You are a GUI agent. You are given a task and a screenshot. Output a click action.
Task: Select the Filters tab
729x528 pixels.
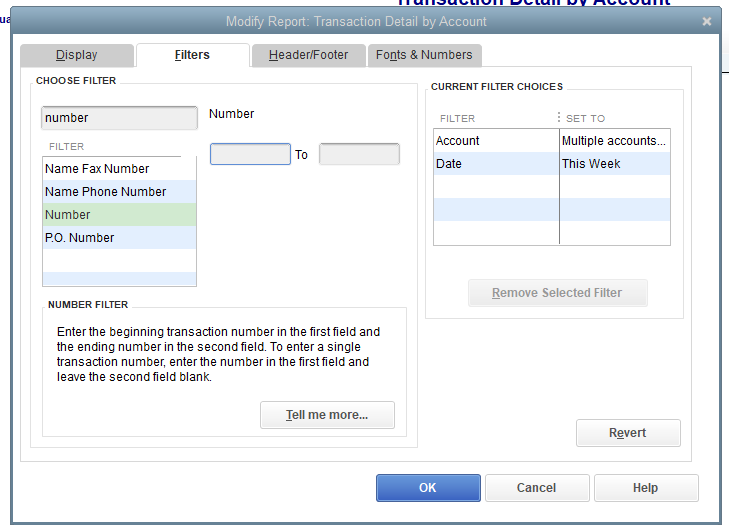[192, 55]
